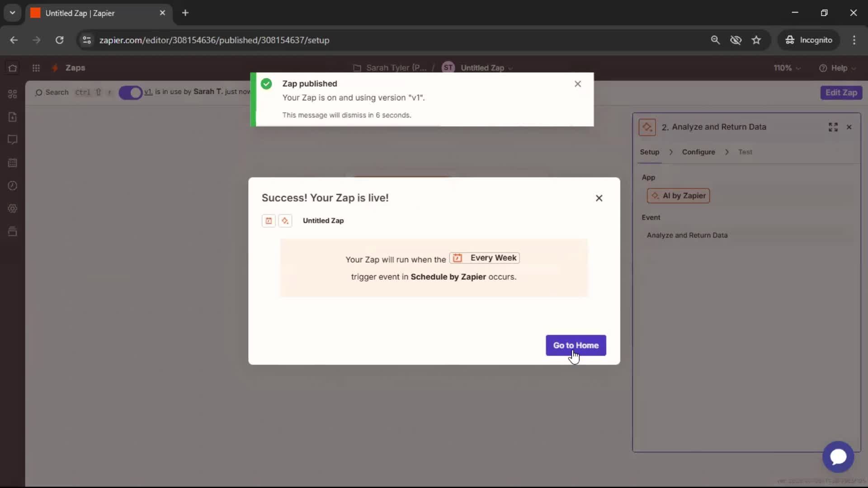Viewport: 868px width, 488px height.
Task: Open the tab search dropdown arrow
Action: coord(13,13)
